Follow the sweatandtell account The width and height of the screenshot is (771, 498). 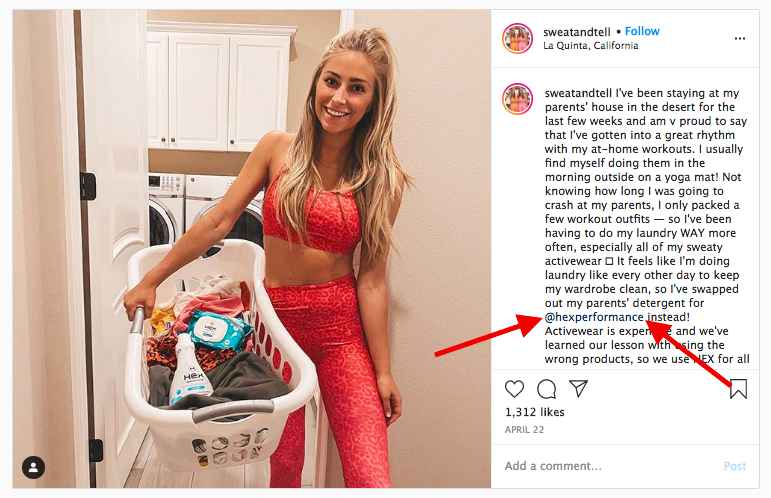point(642,31)
